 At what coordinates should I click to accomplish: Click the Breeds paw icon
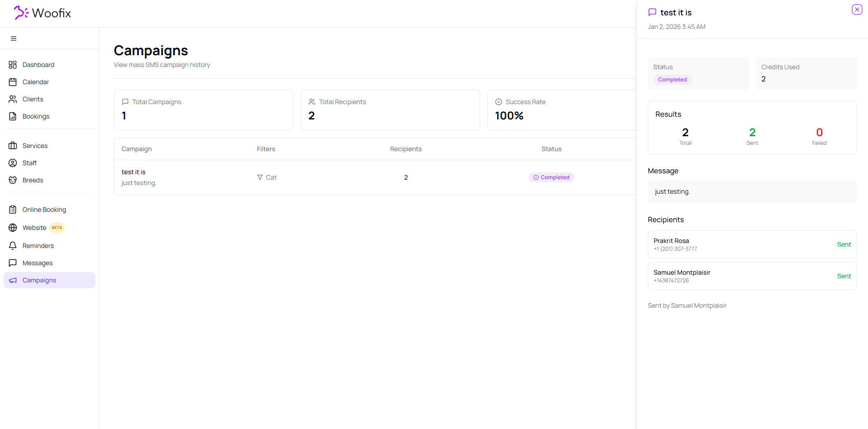click(13, 180)
